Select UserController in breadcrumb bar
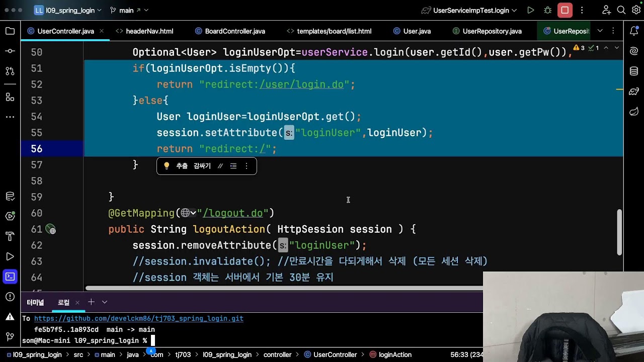644x362 pixels. [x=330, y=354]
